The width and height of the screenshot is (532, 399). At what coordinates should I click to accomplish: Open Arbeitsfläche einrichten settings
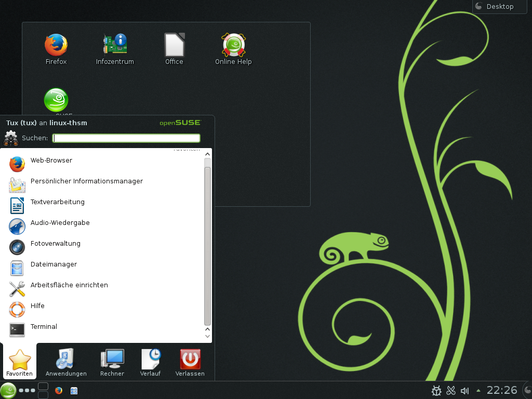69,285
